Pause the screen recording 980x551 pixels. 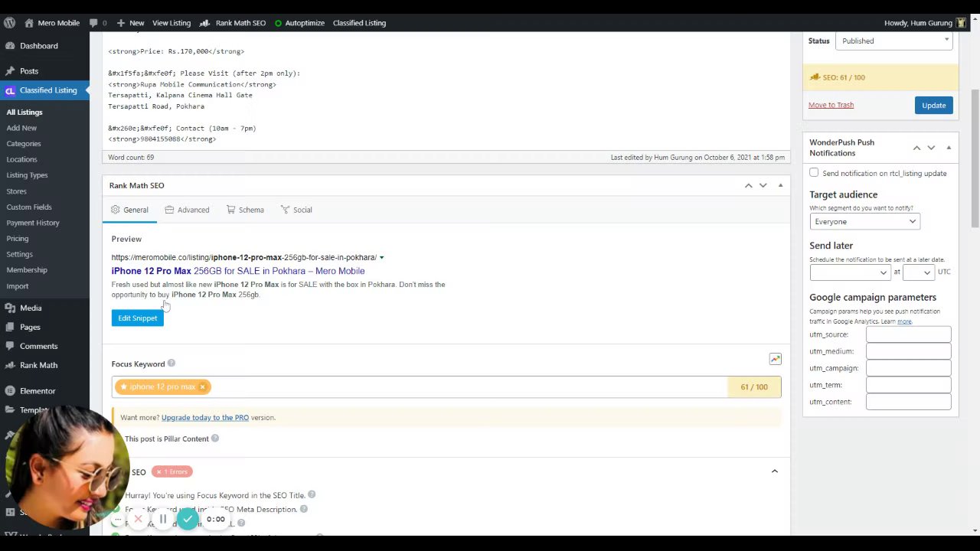click(x=163, y=520)
